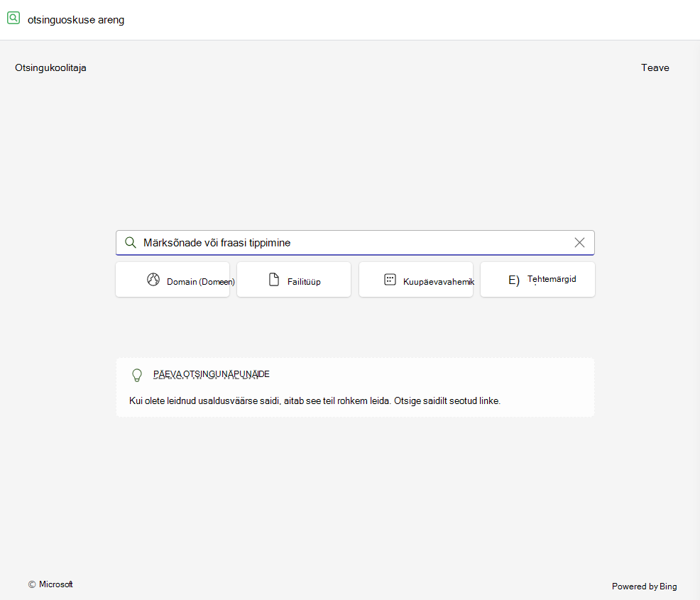Click the document icon on Failitüüp card
Image resolution: width=700 pixels, height=600 pixels.
point(273,280)
